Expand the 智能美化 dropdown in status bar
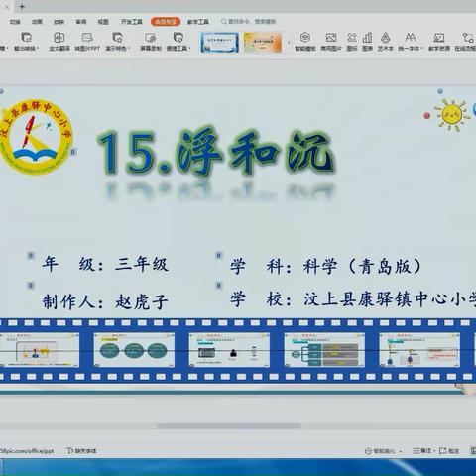 pyautogui.click(x=401, y=451)
